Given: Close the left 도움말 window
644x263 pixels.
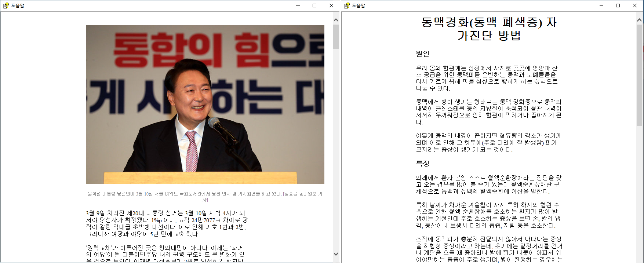Looking at the screenshot, I should (x=331, y=6).
